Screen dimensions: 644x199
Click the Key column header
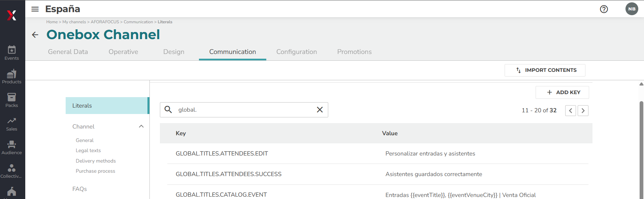pos(181,133)
